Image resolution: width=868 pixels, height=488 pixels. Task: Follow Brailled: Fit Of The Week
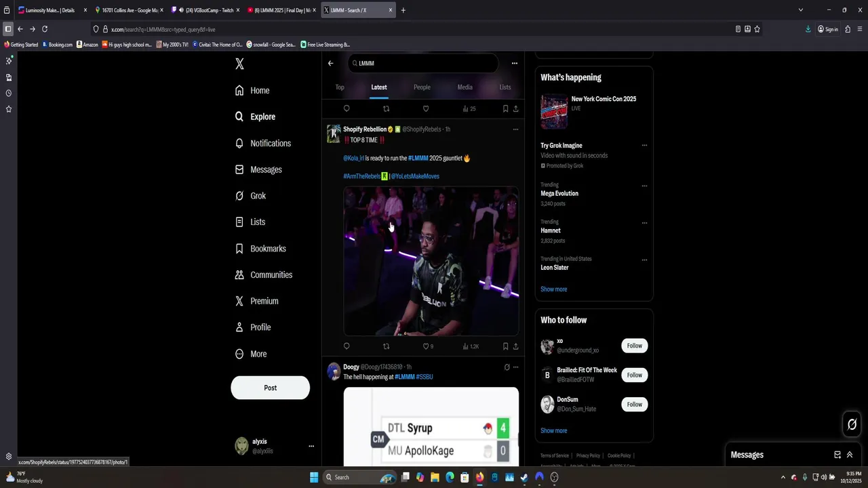634,375
